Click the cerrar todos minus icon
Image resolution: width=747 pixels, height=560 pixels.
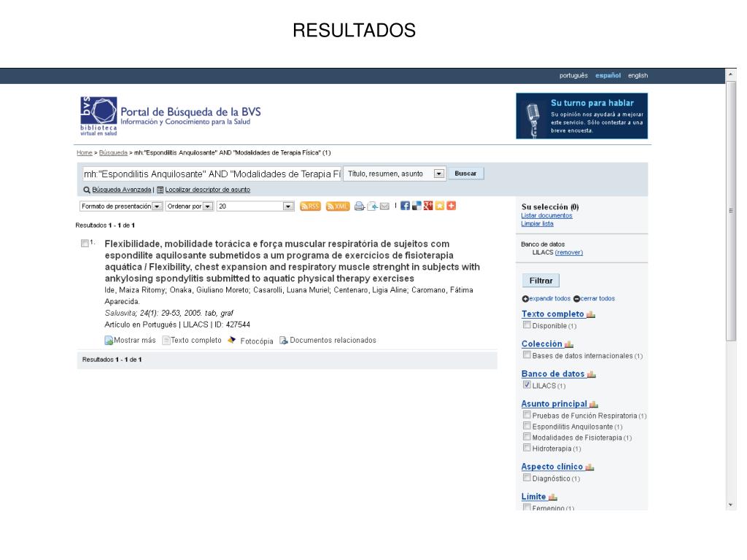click(576, 299)
